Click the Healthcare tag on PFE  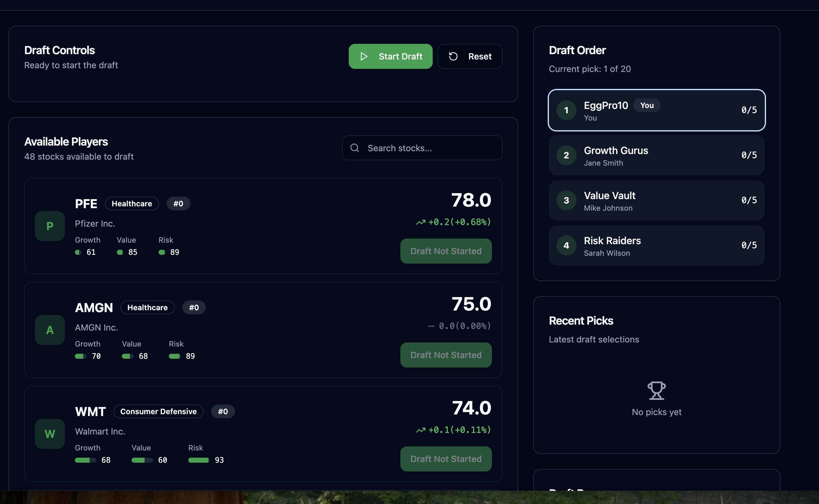[x=132, y=204]
